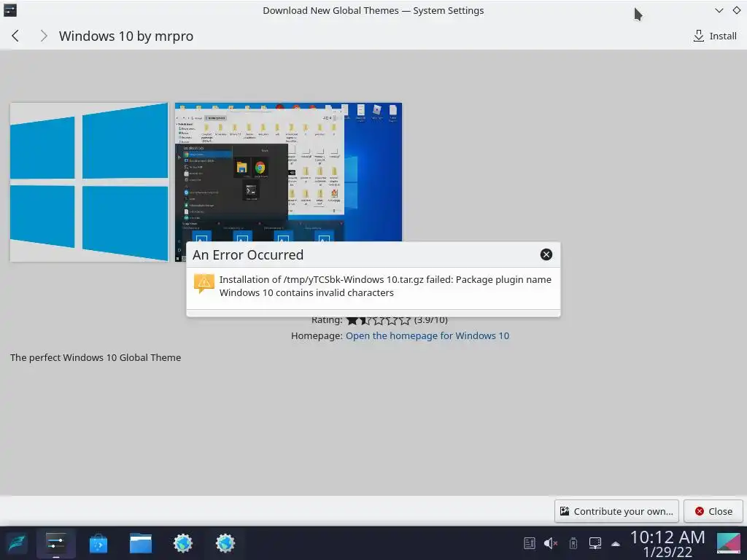The width and height of the screenshot is (747, 560).
Task: Click Contribute your own button
Action: pyautogui.click(x=616, y=511)
